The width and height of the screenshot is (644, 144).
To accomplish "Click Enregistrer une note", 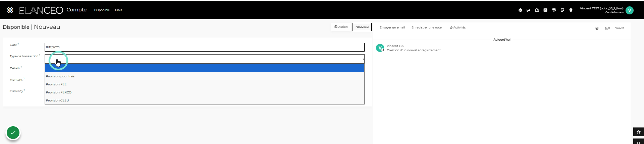I will [x=426, y=27].
